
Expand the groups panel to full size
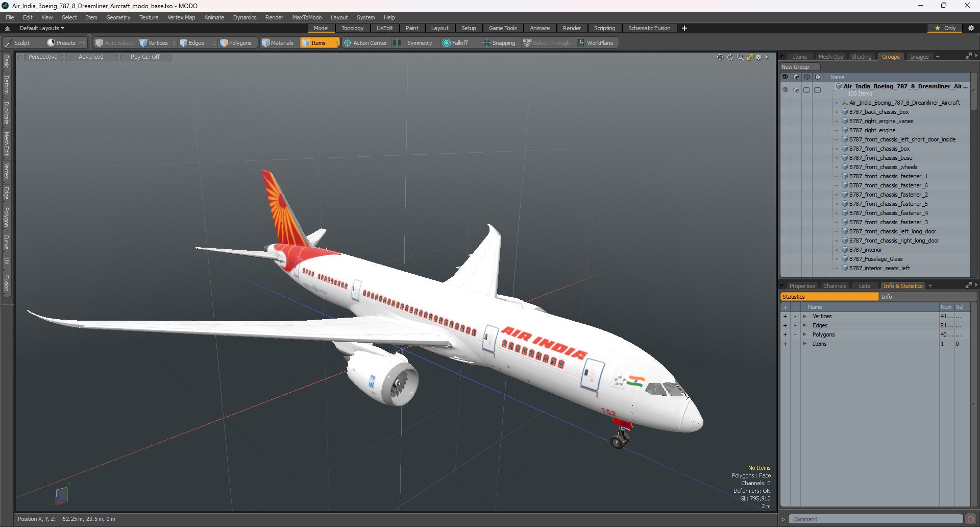click(x=968, y=56)
